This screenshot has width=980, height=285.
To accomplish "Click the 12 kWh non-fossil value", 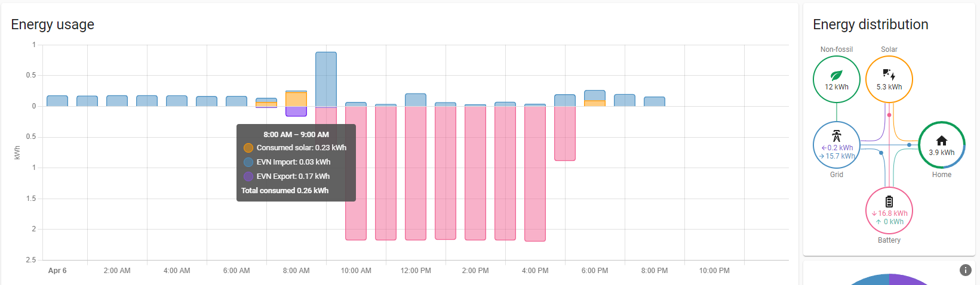I will click(837, 87).
